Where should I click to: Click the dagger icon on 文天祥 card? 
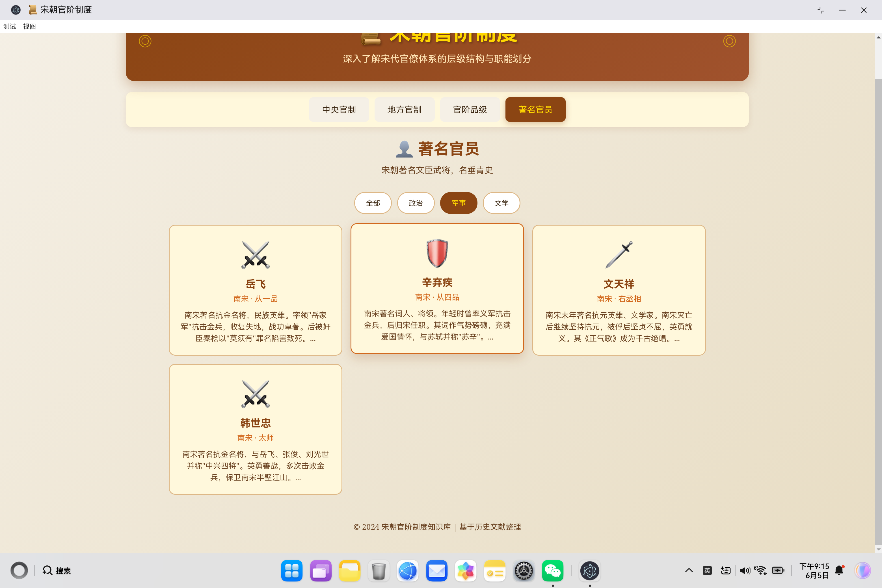[x=619, y=255]
